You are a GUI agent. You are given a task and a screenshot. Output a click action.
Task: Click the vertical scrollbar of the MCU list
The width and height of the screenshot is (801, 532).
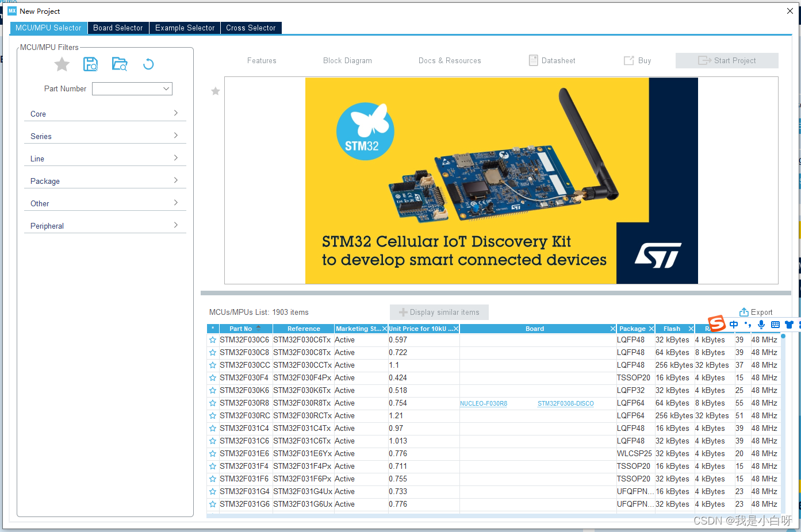tap(783, 422)
